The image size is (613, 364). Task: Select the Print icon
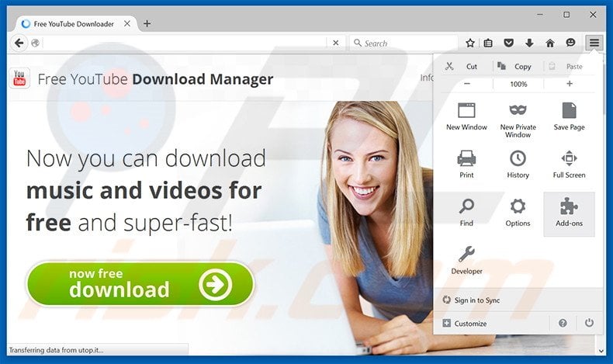466,165
